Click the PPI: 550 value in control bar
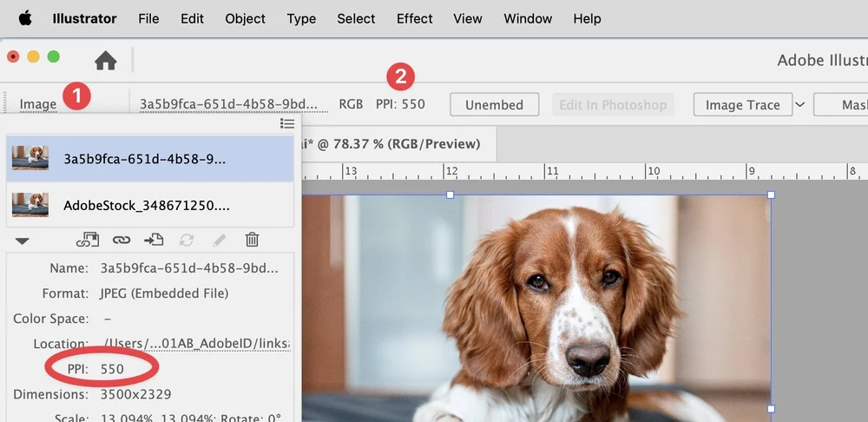This screenshot has width=868, height=422. (x=400, y=105)
